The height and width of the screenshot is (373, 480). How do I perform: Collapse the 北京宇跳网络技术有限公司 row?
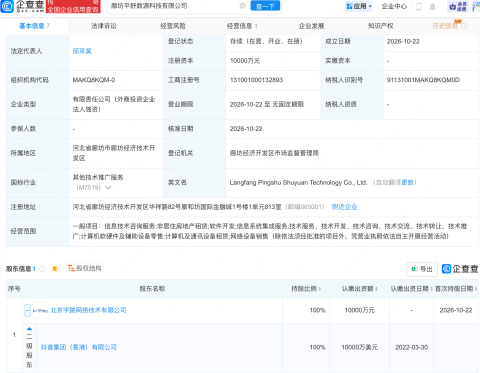pos(28,310)
